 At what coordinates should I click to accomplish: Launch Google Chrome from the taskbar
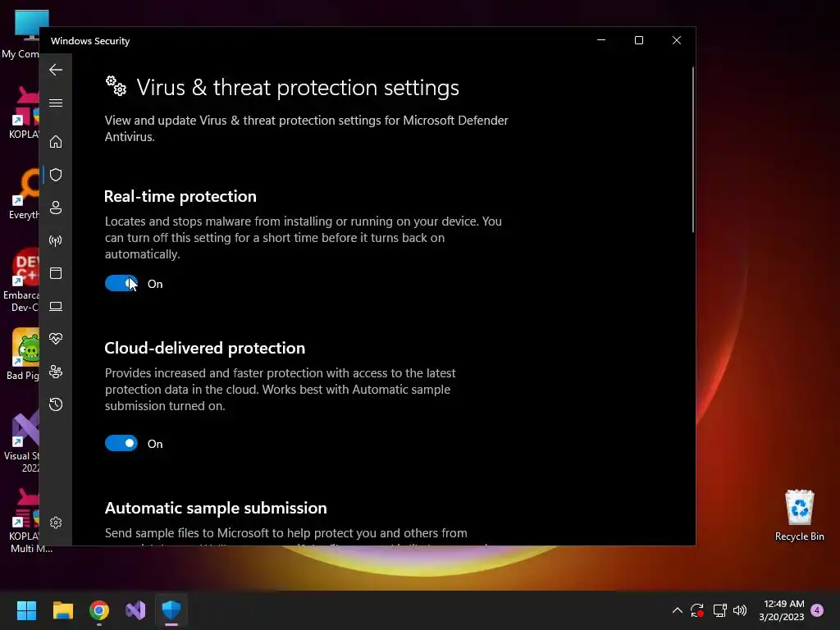[x=99, y=610]
